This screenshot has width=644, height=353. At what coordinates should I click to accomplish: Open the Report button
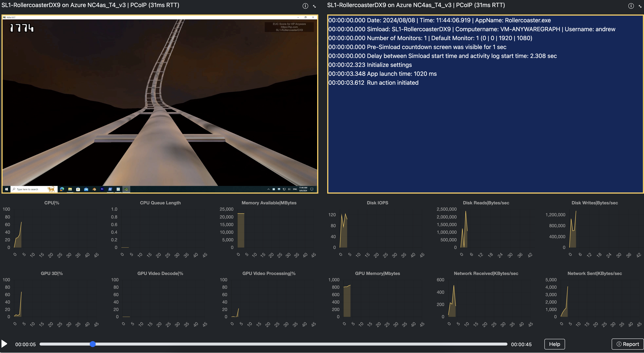[628, 344]
